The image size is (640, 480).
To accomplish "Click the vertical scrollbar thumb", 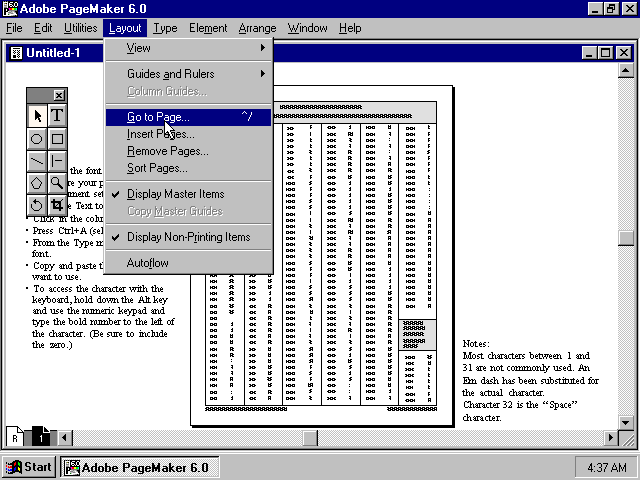I will [626, 238].
